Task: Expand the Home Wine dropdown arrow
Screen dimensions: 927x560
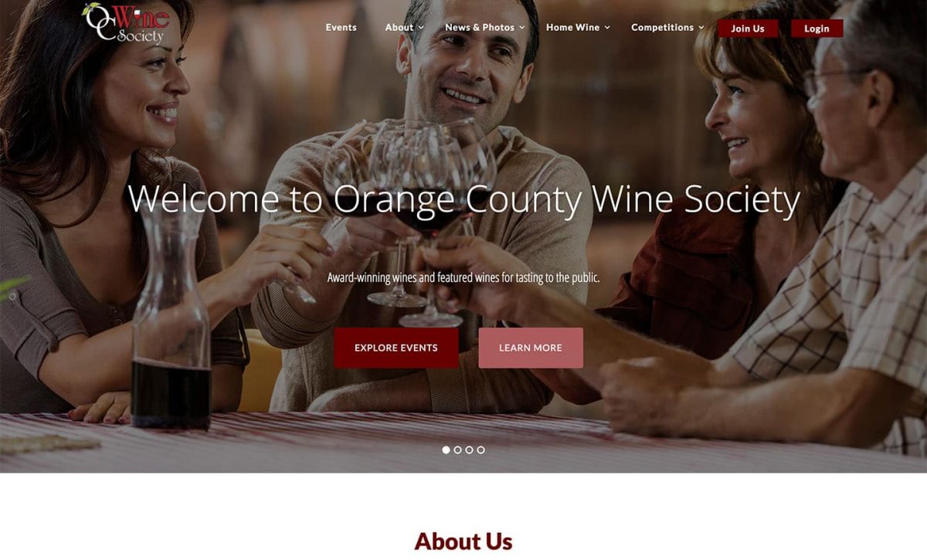Action: (607, 28)
